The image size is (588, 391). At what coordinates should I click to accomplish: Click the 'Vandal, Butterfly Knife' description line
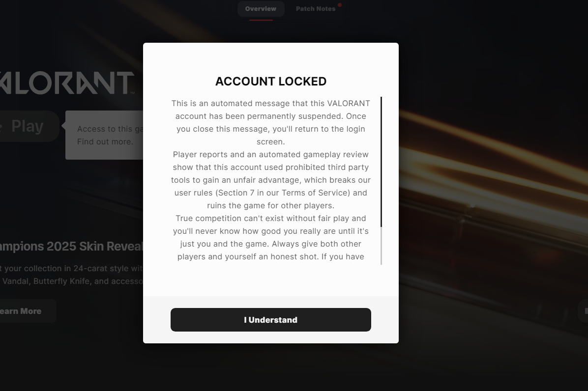[72, 281]
